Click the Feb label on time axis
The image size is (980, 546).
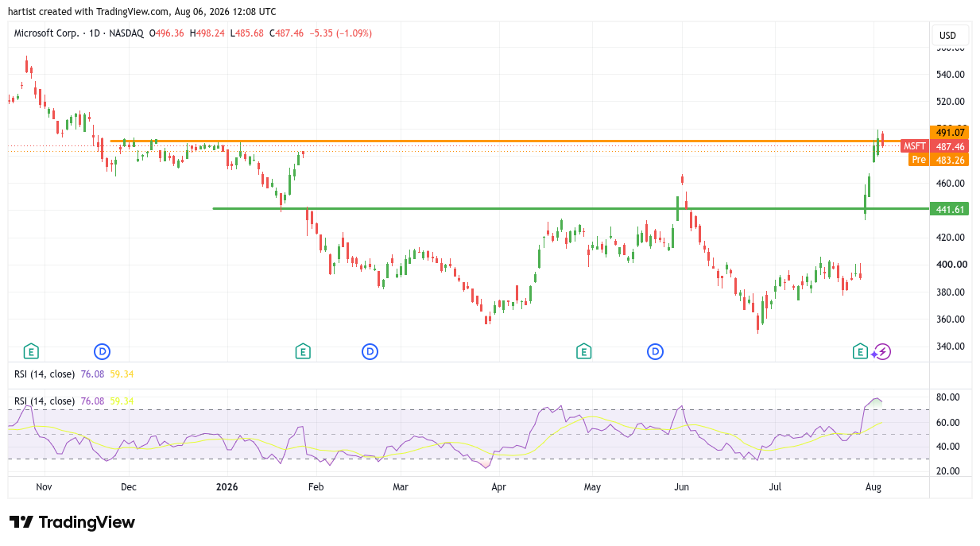coord(316,486)
